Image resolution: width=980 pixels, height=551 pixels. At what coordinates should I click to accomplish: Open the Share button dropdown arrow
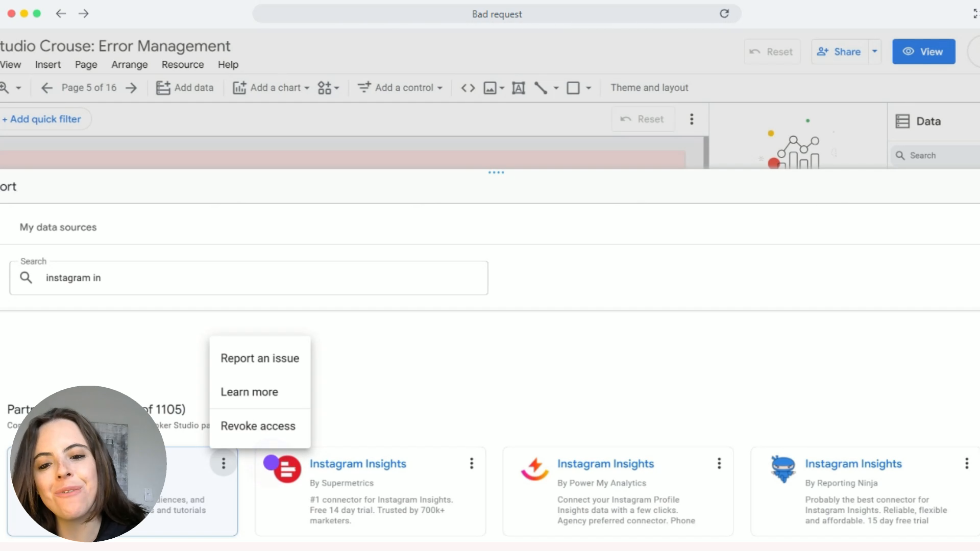874,52
